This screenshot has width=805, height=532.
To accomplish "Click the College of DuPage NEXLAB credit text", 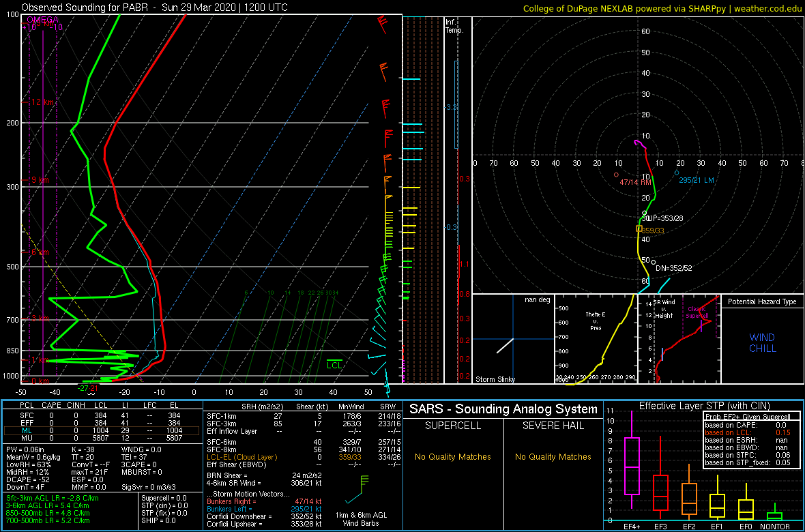I will pos(662,8).
